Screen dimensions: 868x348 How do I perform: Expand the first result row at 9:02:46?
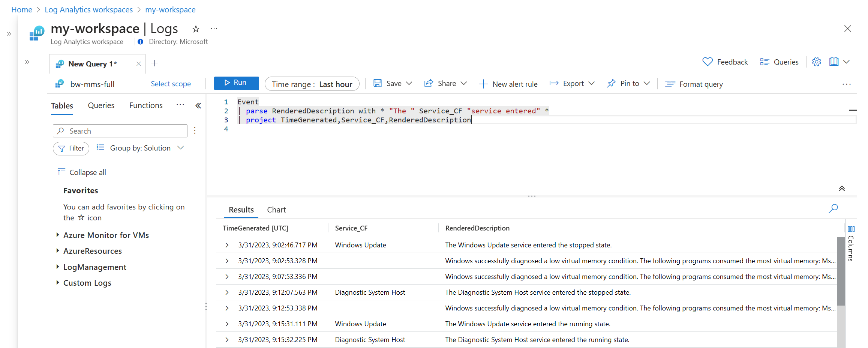[x=227, y=245]
